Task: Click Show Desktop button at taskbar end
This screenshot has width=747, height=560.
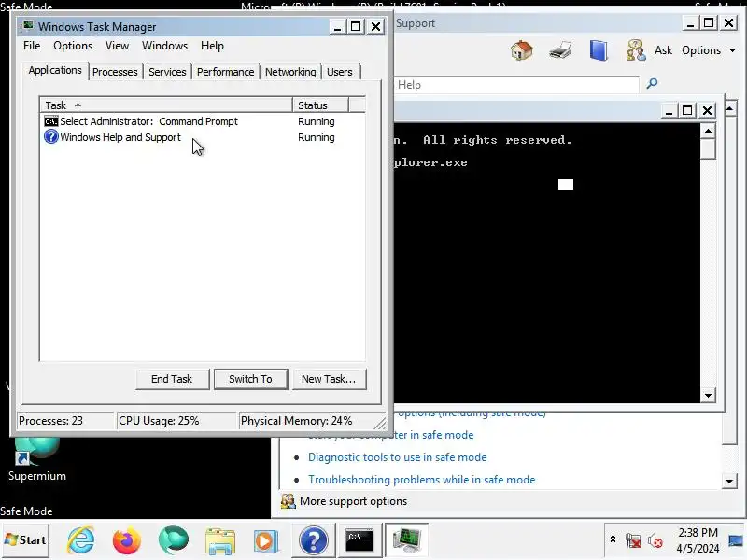Action: point(737,540)
